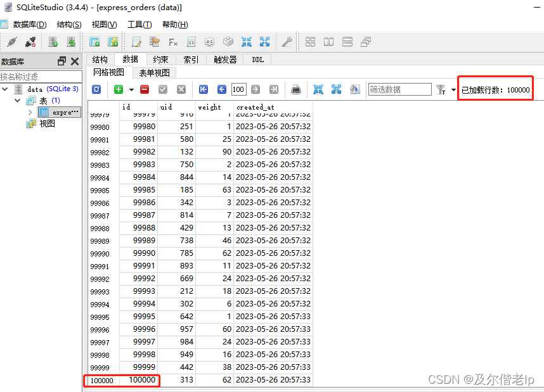The height and width of the screenshot is (392, 544).
Task: Rollback changes with the X icon
Action: tap(181, 89)
